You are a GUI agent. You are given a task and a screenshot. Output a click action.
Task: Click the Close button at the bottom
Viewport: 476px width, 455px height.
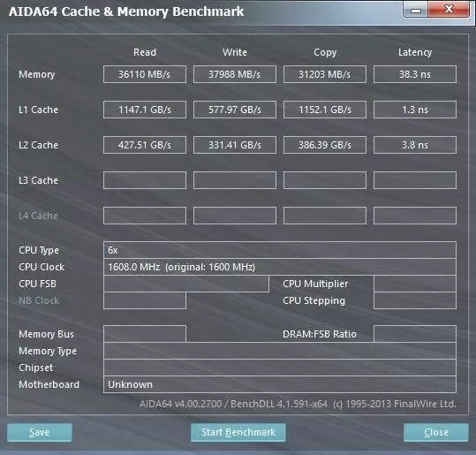pos(436,432)
